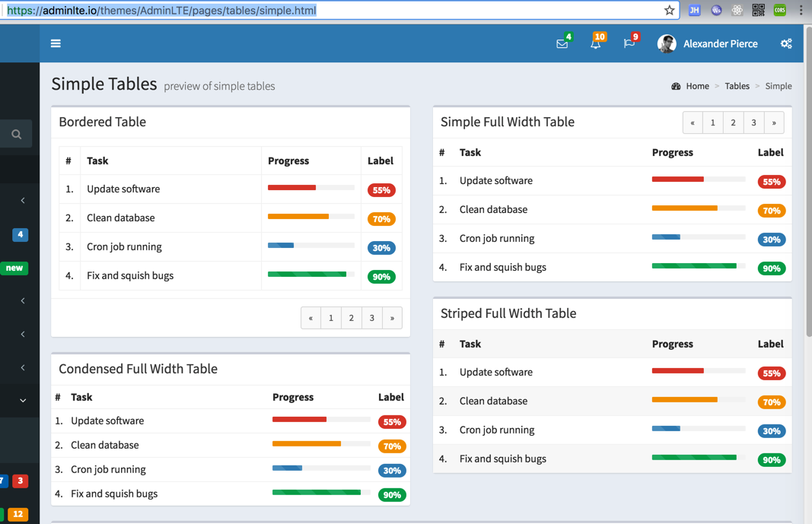Open Alexander Pierce user dropdown
Screen dimensions: 812x524
coord(708,44)
